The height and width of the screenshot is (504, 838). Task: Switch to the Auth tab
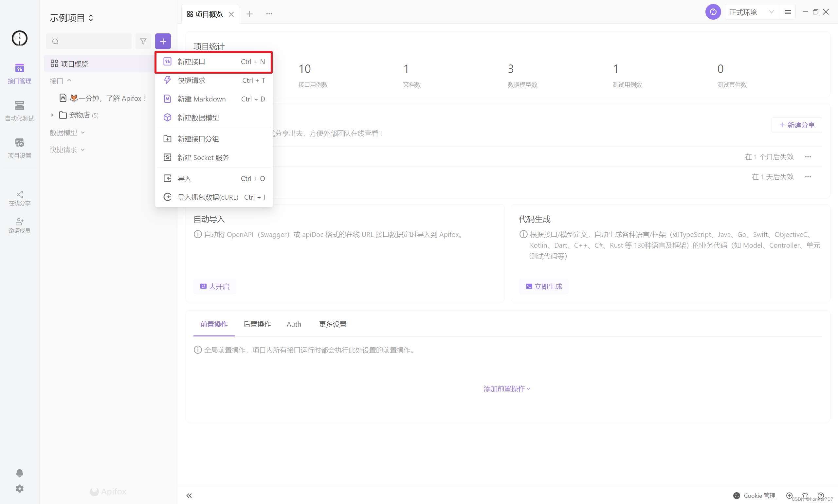(294, 324)
